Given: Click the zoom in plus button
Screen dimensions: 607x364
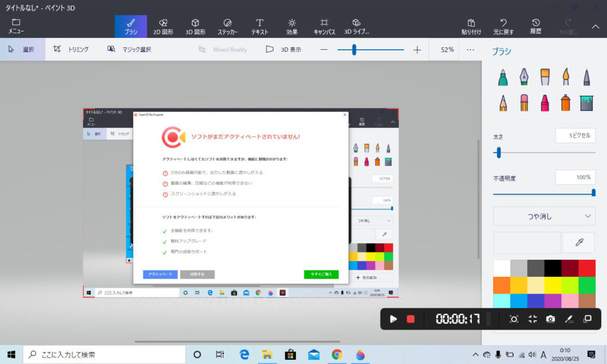Looking at the screenshot, I should click(x=417, y=50).
